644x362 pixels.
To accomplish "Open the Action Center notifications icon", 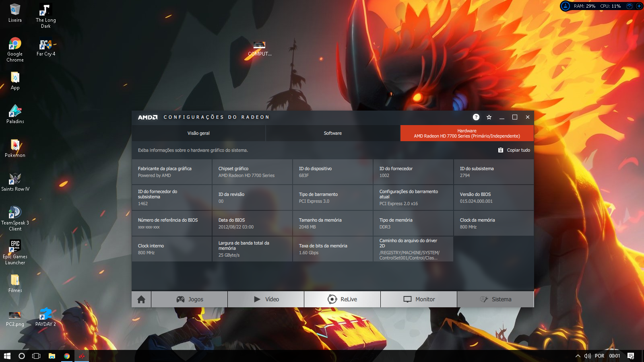I will coord(631,356).
